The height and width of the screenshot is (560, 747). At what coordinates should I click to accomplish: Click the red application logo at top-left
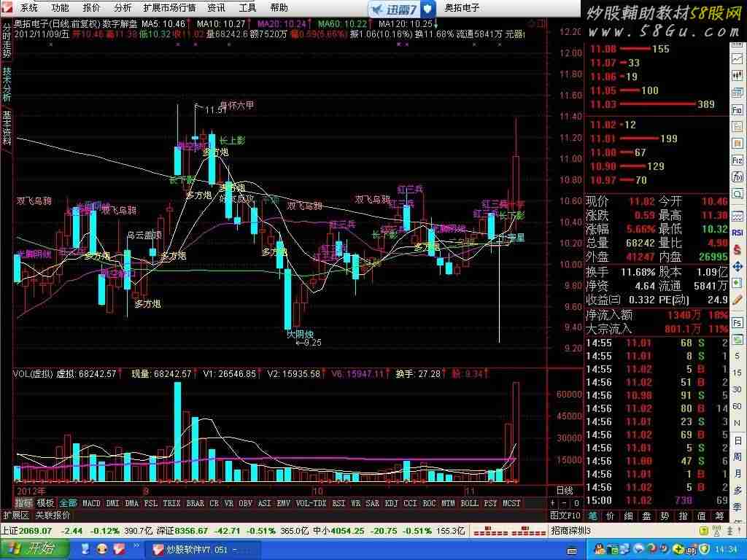point(7,7)
